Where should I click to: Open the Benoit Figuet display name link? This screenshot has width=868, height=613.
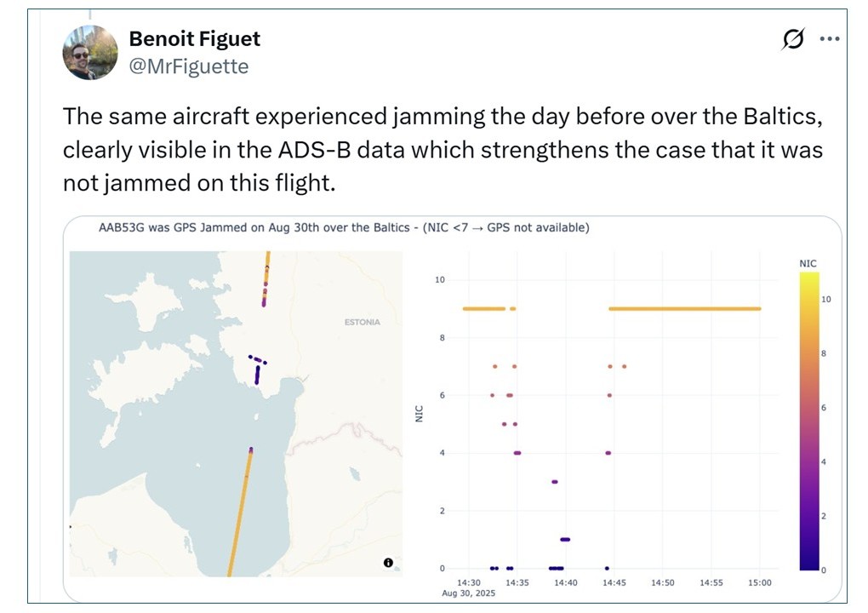[x=194, y=38]
